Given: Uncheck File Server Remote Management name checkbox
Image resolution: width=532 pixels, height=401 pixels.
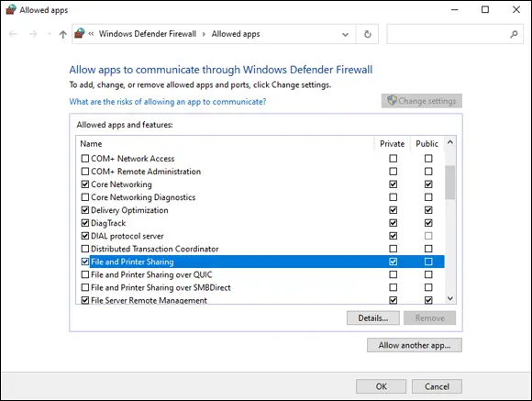Looking at the screenshot, I should 85,300.
